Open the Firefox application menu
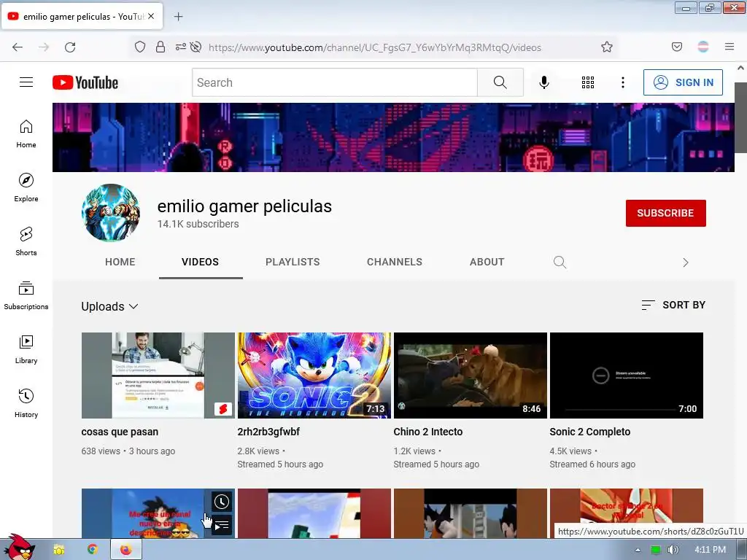This screenshot has width=747, height=560. pyautogui.click(x=729, y=47)
